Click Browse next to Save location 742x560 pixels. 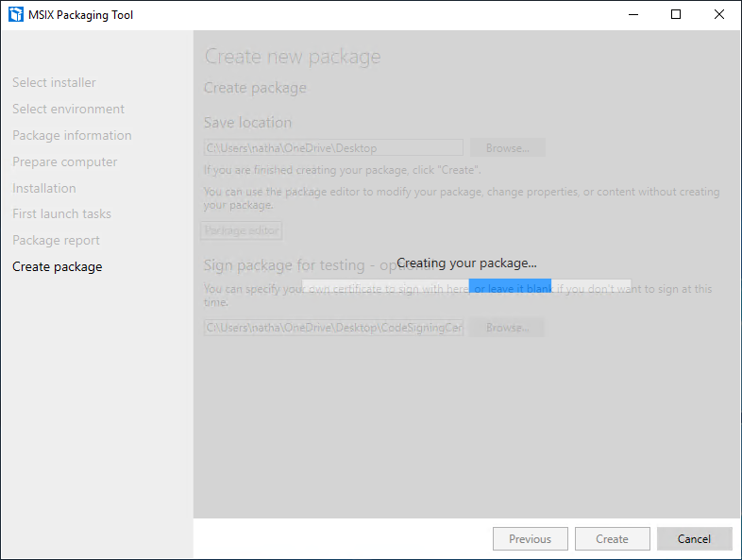click(508, 147)
